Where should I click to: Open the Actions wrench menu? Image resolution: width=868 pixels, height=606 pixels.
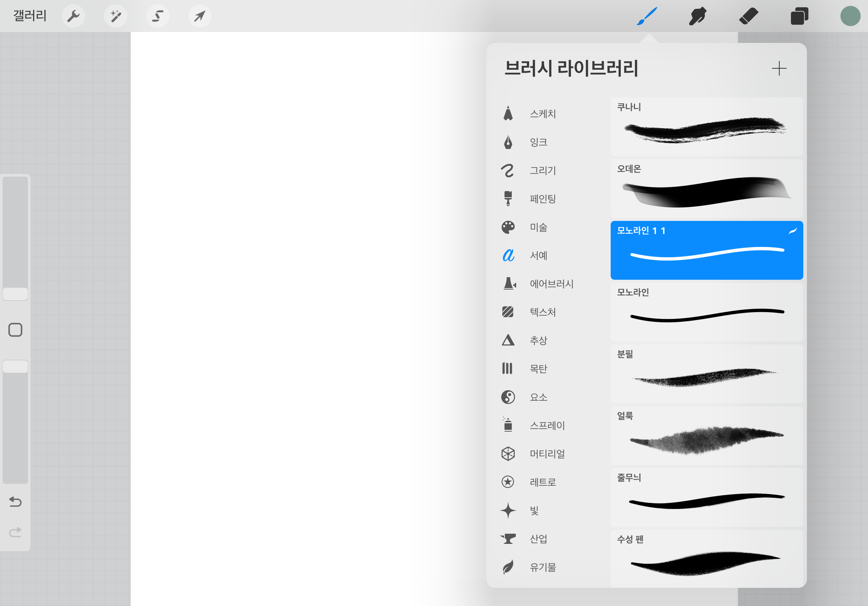pos(73,16)
